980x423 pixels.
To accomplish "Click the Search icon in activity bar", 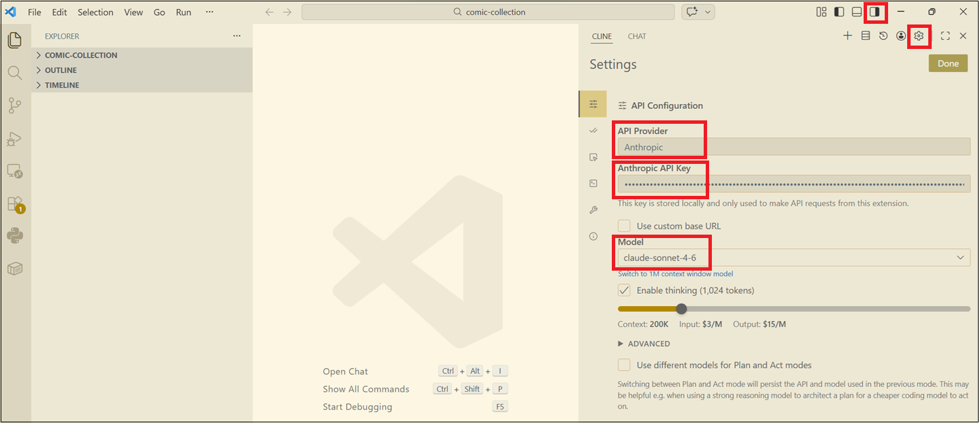I will (x=15, y=73).
